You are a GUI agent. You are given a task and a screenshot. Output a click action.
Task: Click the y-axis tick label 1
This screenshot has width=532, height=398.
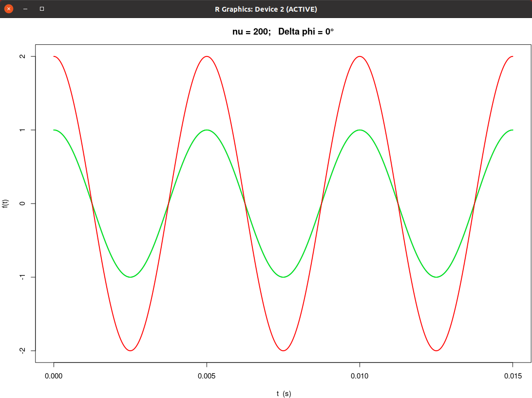(22, 130)
